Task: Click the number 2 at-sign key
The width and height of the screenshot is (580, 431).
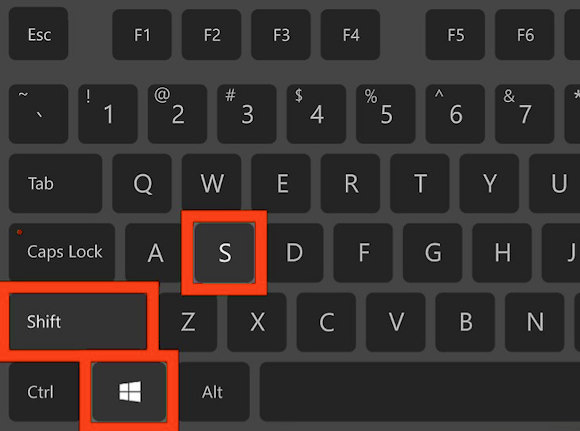Action: click(178, 114)
